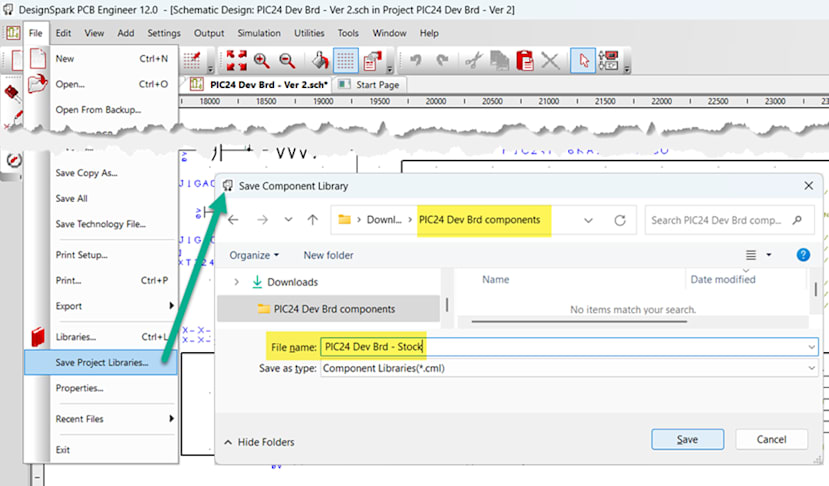The height and width of the screenshot is (486, 829).
Task: Open the Edit menu
Action: [x=63, y=33]
